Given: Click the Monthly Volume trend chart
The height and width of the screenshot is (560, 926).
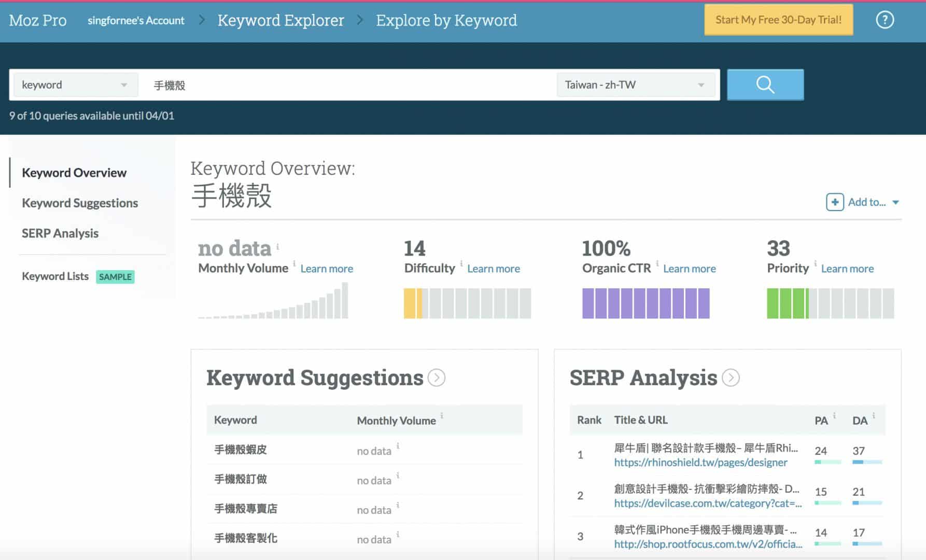Looking at the screenshot, I should pos(273,300).
